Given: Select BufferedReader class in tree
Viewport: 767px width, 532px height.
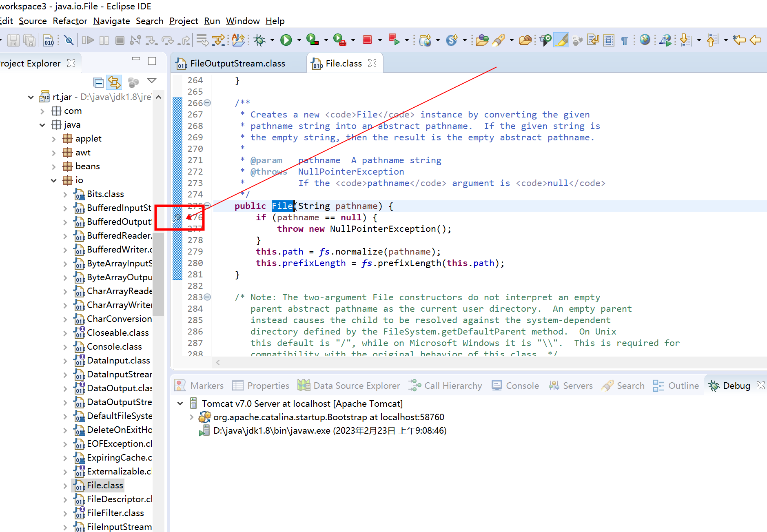Looking at the screenshot, I should click(113, 235).
